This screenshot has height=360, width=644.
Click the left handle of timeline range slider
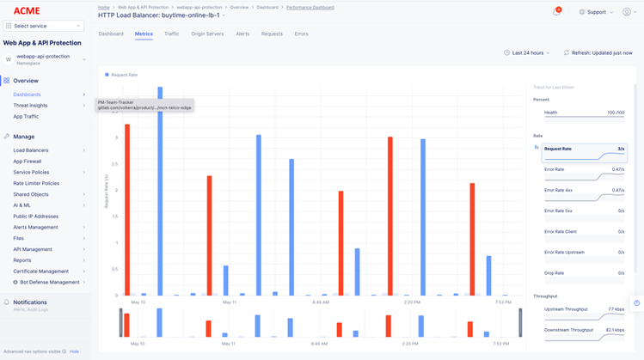120,322
